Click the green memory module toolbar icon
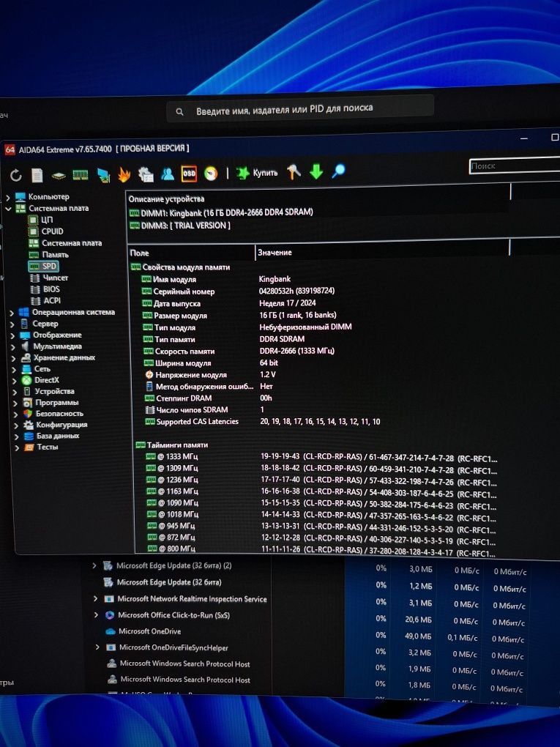 tap(80, 175)
